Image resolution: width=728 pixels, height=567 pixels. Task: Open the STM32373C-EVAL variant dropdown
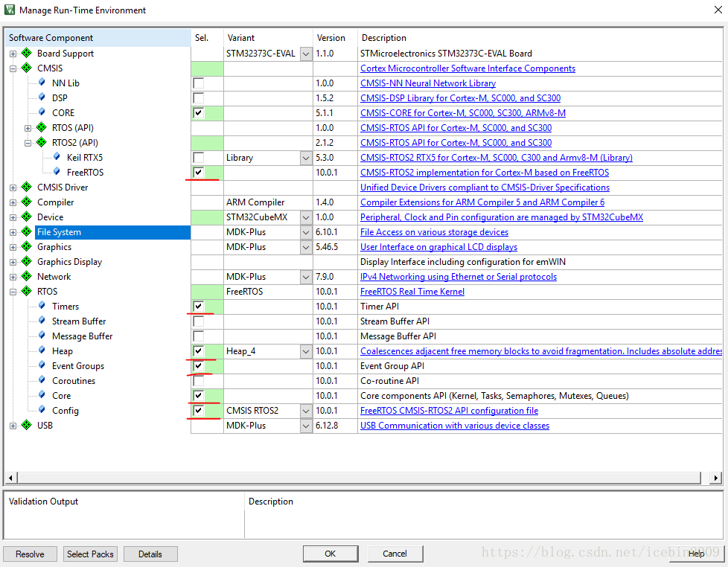click(x=306, y=54)
